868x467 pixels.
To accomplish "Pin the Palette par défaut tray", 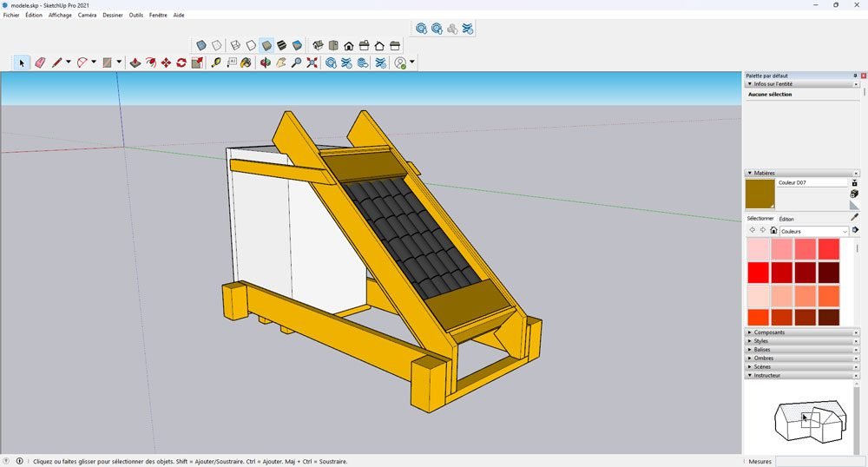I will pyautogui.click(x=855, y=76).
